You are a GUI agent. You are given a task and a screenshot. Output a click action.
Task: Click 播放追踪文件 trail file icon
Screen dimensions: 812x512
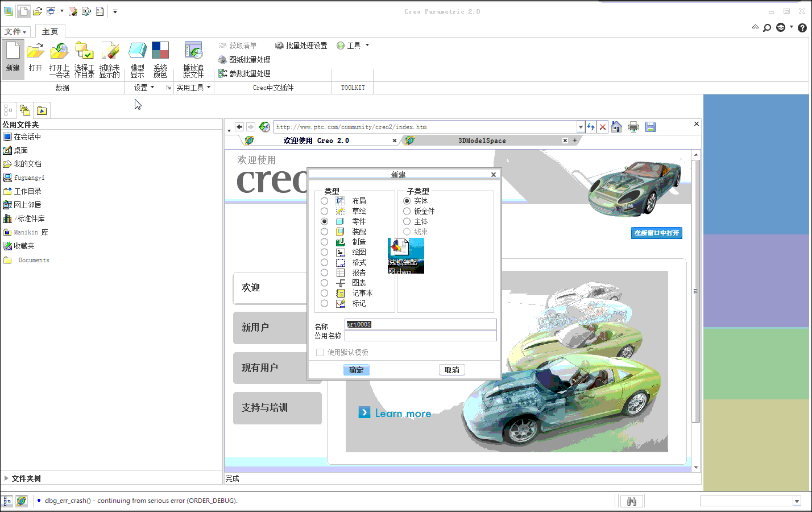[x=193, y=59]
